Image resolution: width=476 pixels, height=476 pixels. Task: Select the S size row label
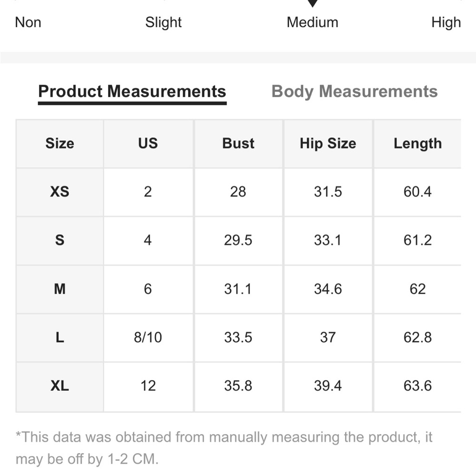60,240
